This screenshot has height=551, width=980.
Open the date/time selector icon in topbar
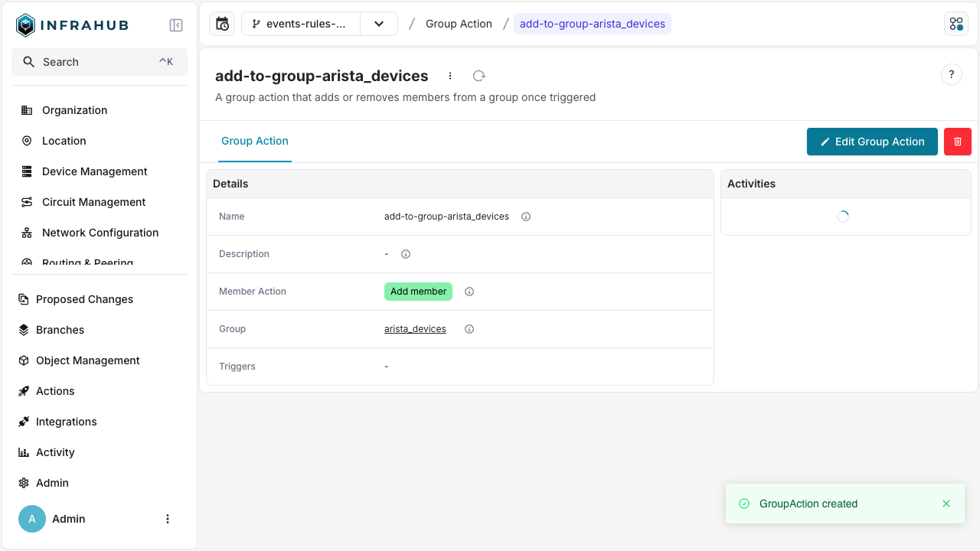click(221, 24)
